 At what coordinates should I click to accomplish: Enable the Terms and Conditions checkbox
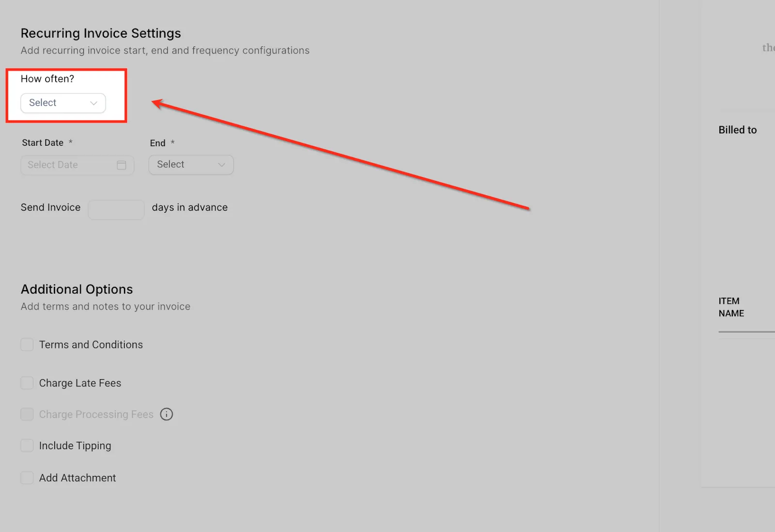27,344
